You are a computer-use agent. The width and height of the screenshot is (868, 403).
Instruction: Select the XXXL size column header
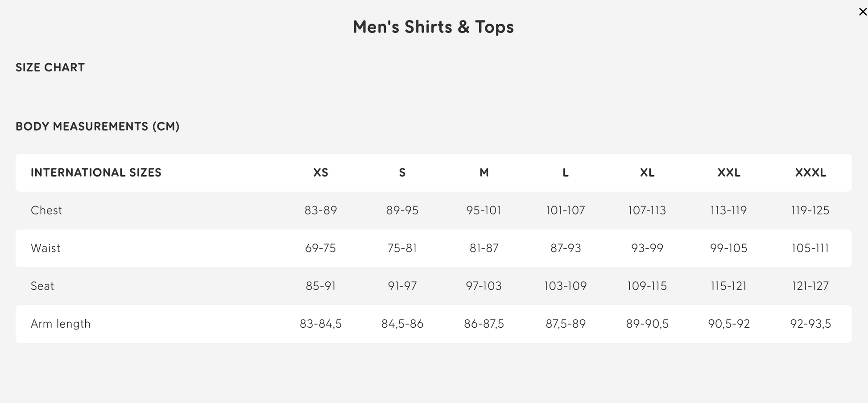(x=810, y=173)
